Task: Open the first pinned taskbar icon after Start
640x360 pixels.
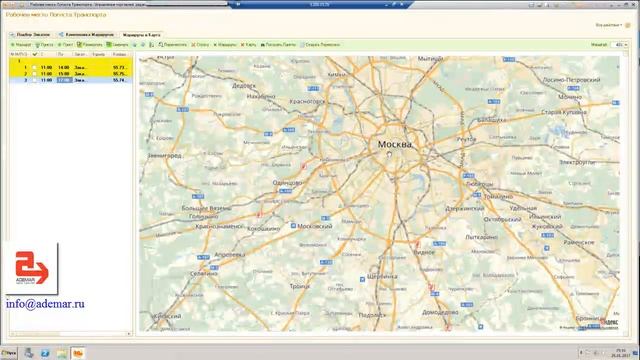Action: 29,353
